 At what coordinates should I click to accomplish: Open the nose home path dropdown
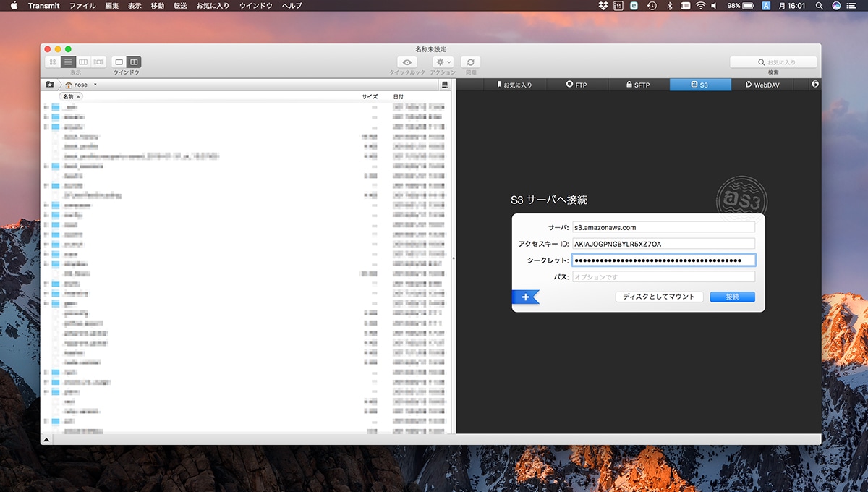click(81, 85)
